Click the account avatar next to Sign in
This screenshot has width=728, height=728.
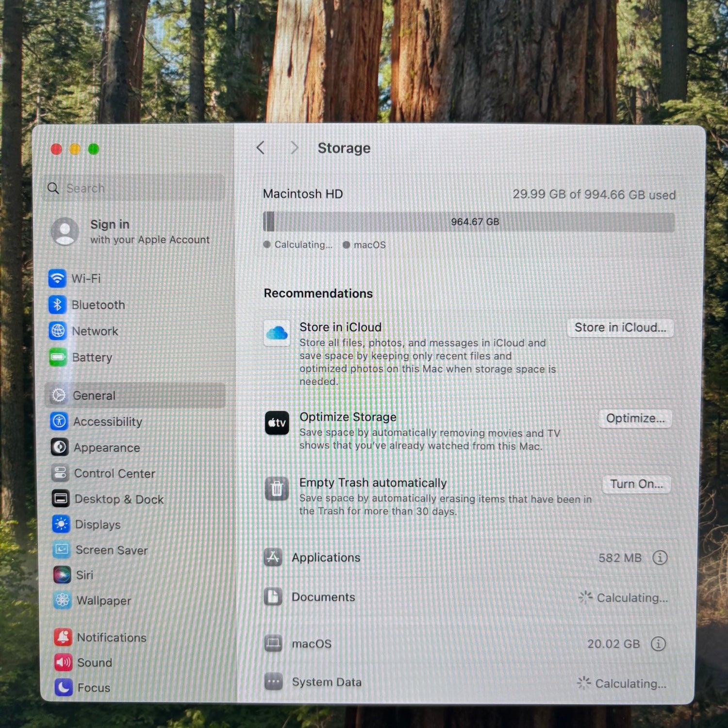(65, 232)
